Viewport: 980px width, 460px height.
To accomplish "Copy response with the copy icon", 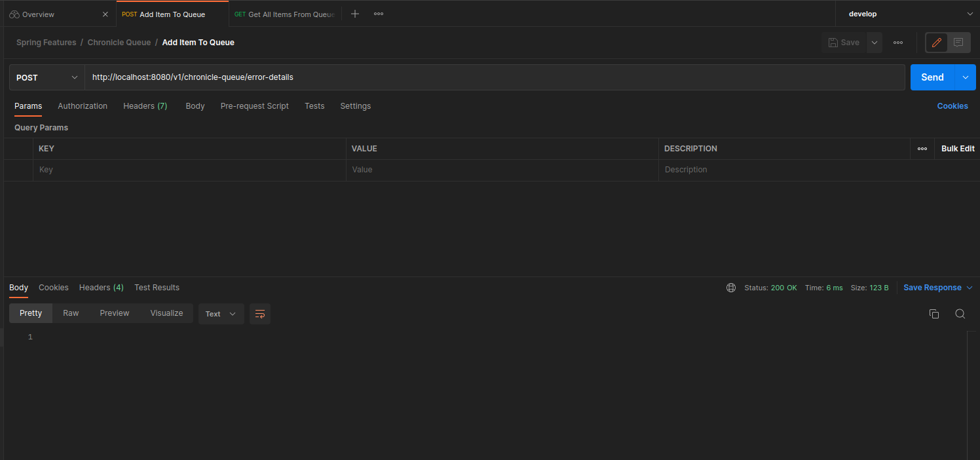I will 934,314.
